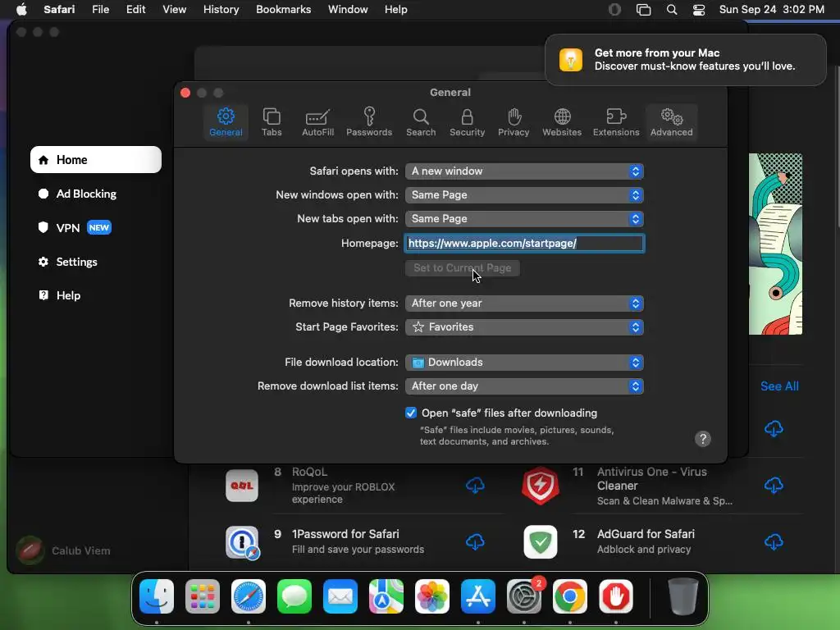Open Maps from the Dock
Screen dimensions: 840x630
[x=386, y=596]
